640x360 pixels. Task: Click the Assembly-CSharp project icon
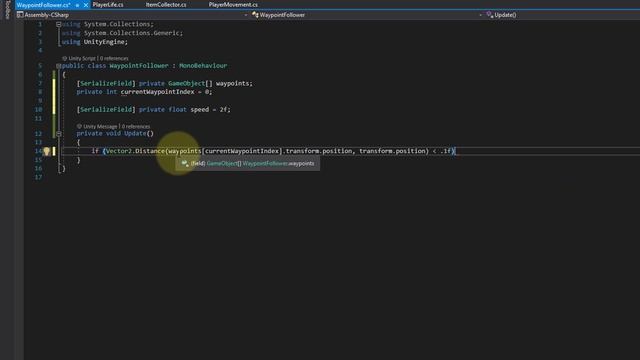(x=20, y=15)
